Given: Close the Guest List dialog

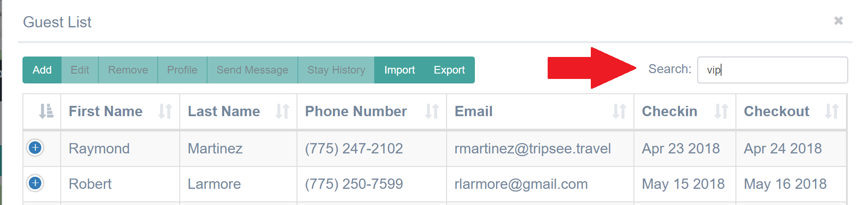Looking at the screenshot, I should 838,21.
